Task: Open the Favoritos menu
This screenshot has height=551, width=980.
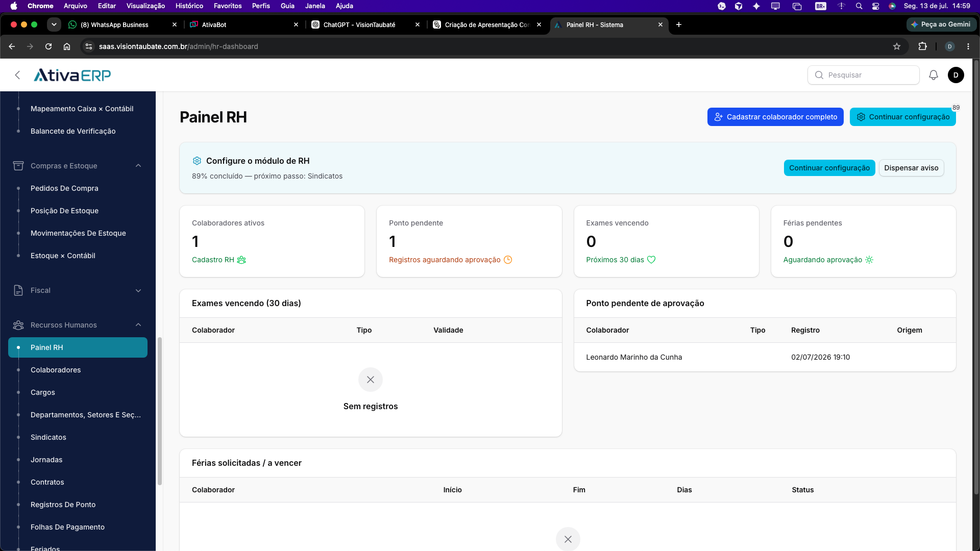Action: click(228, 6)
